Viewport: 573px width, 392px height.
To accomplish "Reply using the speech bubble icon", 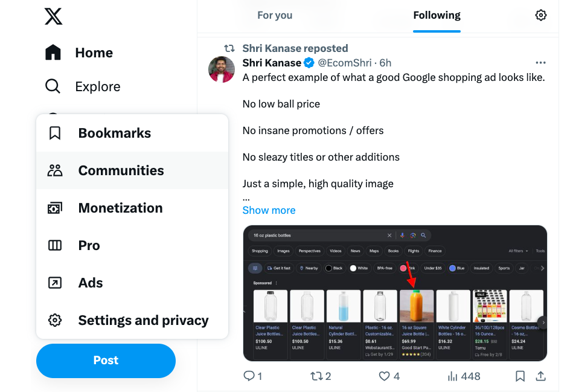I will click(x=248, y=376).
